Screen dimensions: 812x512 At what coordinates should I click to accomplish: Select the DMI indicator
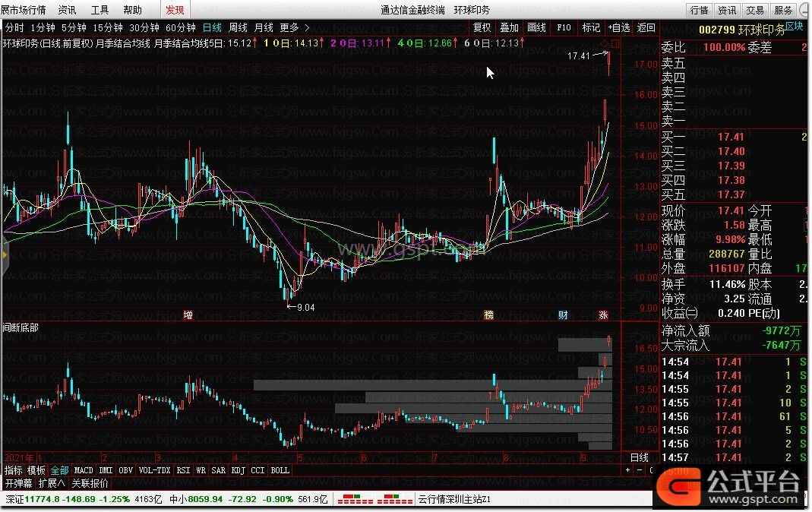(106, 470)
